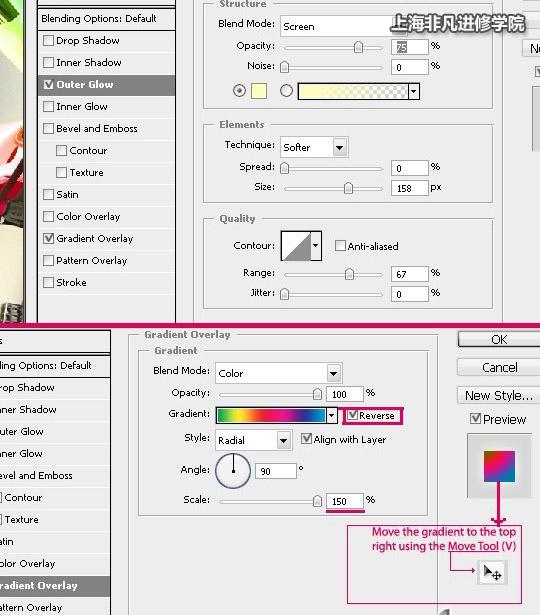
Task: Click the OK button
Action: [499, 339]
